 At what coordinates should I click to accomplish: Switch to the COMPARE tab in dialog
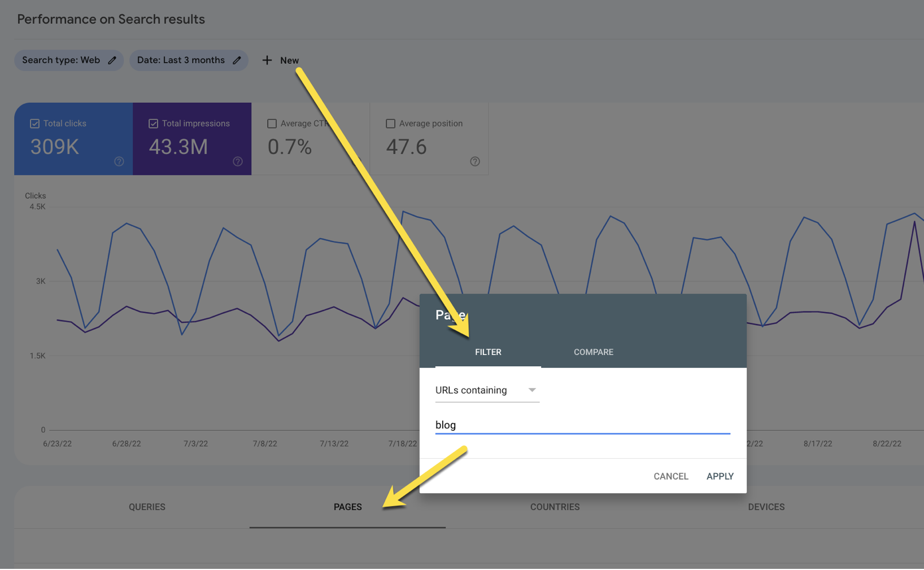593,352
